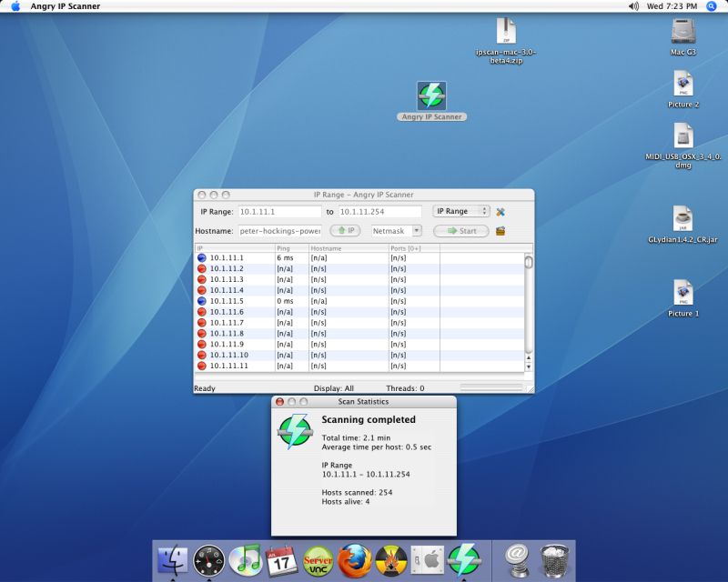Open Dashboard from the Dock
Image resolution: width=728 pixels, height=582 pixels.
pos(209,561)
